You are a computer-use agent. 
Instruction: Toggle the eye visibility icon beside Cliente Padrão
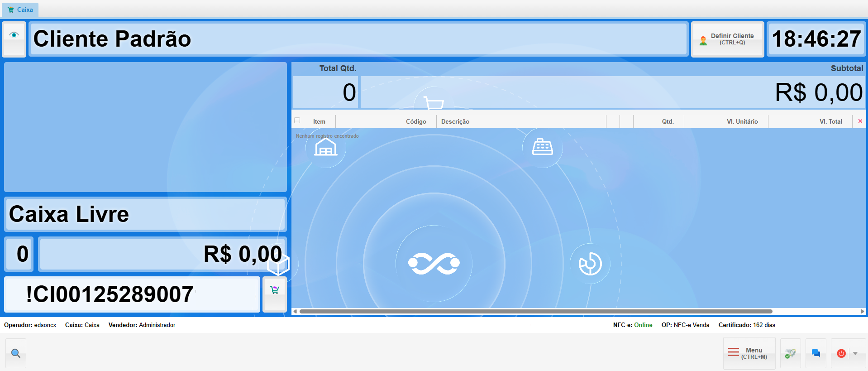pos(14,35)
